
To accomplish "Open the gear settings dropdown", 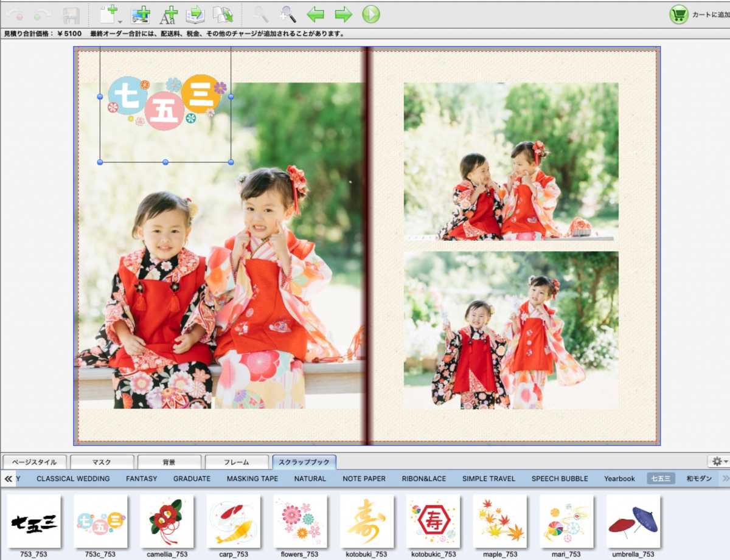I will (718, 462).
